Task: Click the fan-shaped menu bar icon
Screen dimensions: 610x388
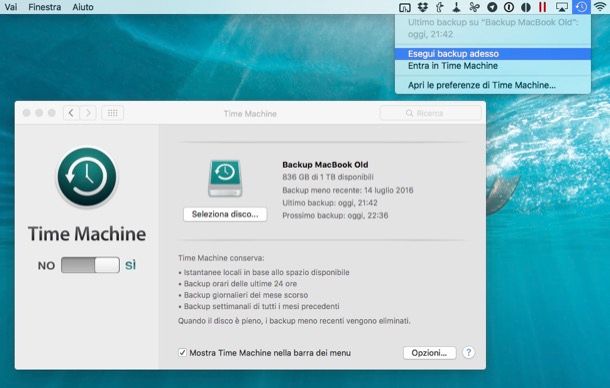Action: (x=474, y=7)
